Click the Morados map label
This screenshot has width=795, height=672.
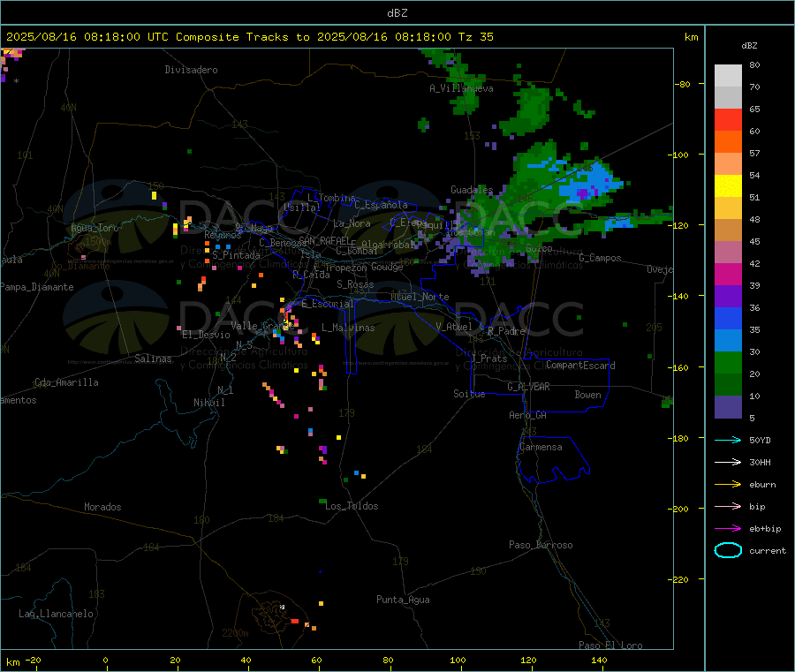(102, 507)
